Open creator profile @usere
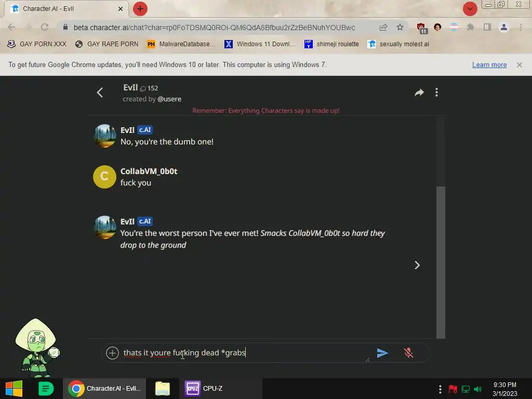 point(169,99)
